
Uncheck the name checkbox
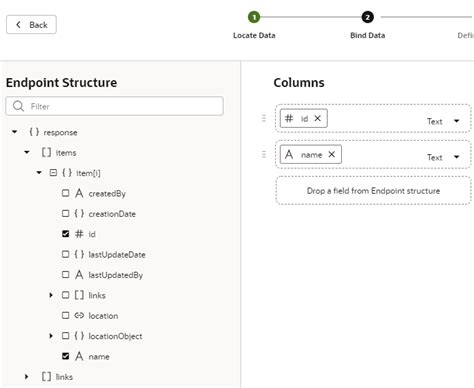66,356
